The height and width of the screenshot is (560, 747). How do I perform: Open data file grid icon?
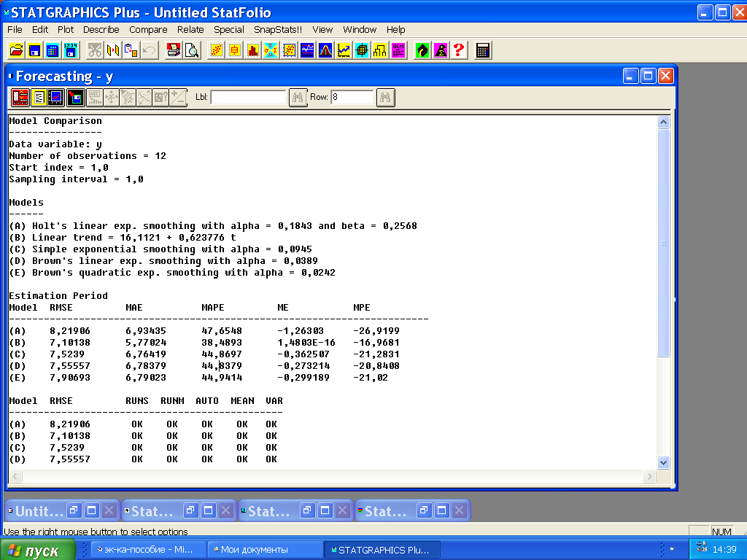(53, 50)
